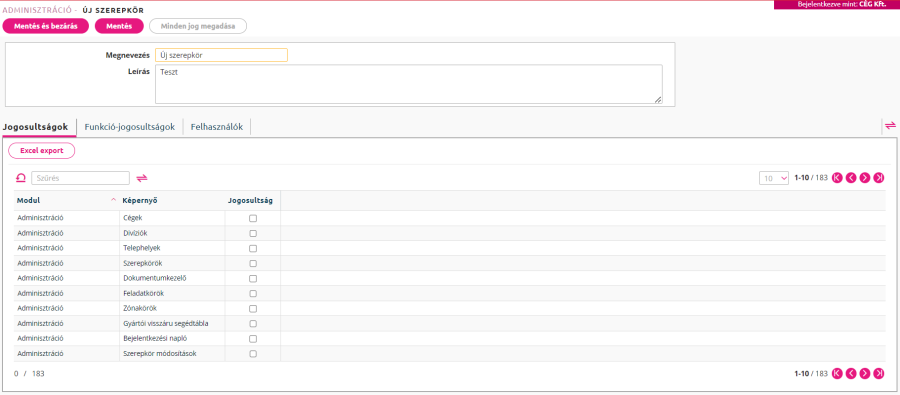Tick the Szerepkörök permission checkbox
Viewport: 900px width, 395px height.
(253, 264)
